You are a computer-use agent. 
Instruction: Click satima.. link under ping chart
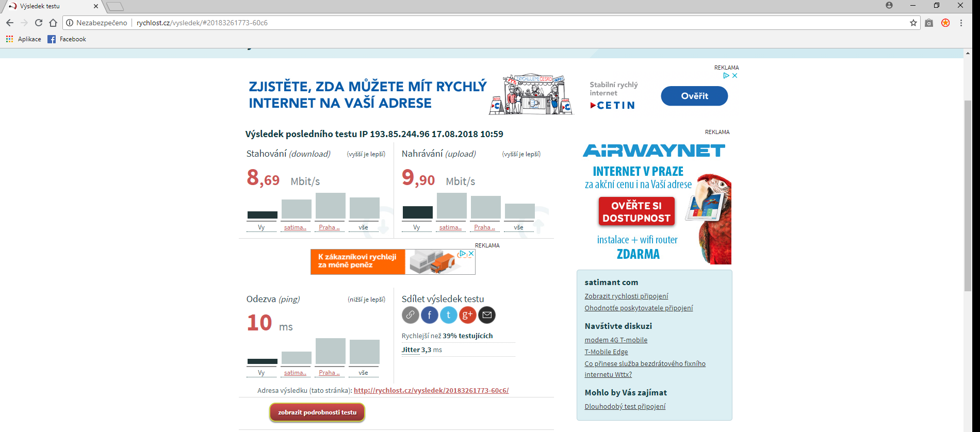tap(295, 373)
